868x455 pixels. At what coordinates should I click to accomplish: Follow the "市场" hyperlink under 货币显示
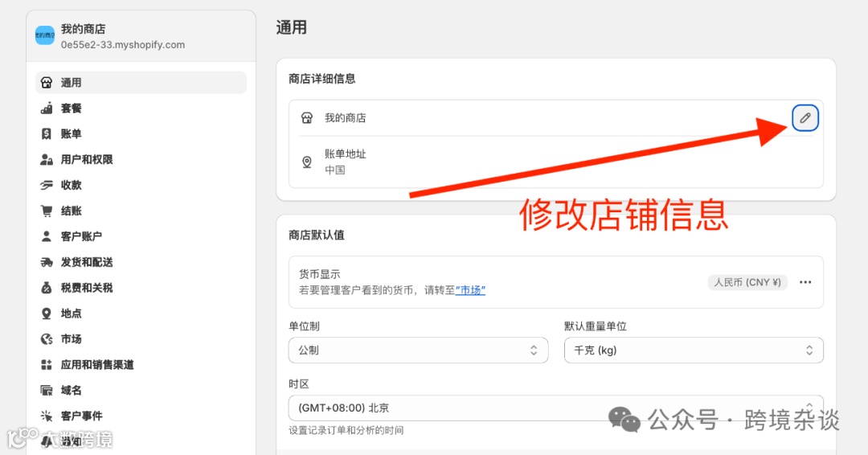470,290
